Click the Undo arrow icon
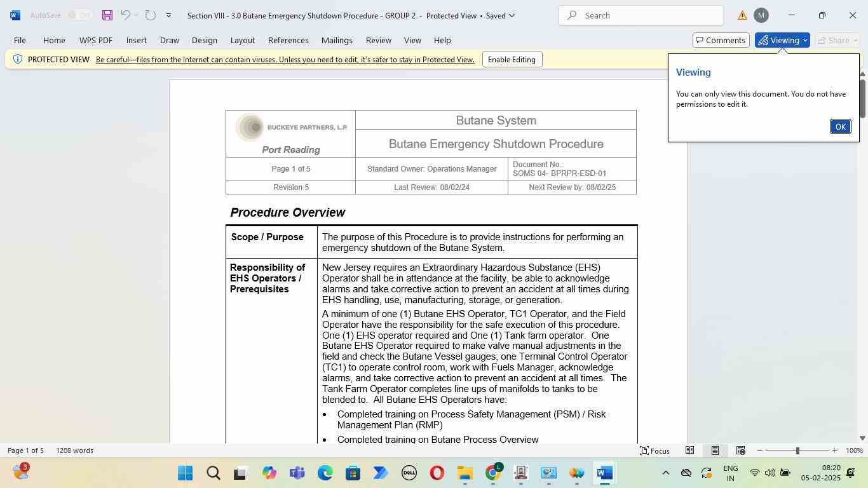868x488 pixels. point(125,15)
